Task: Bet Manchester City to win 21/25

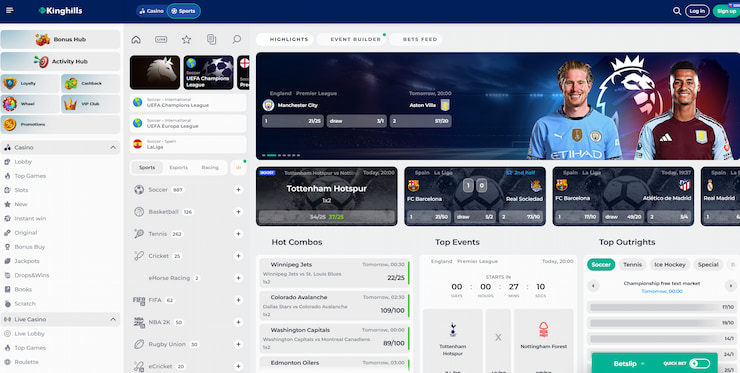Action: click(293, 121)
